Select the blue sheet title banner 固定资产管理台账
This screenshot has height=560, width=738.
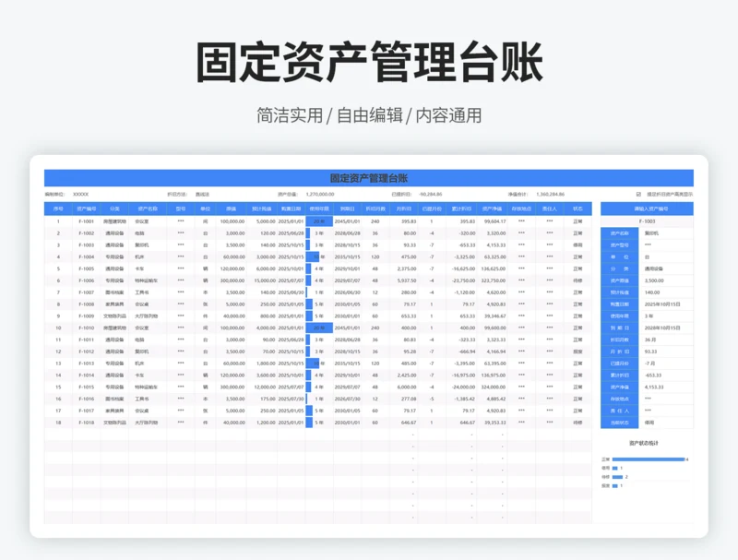368,178
